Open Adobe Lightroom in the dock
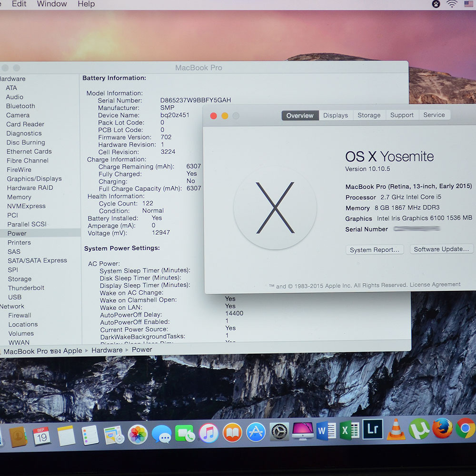Image resolution: width=476 pixels, height=476 pixels. (373, 429)
